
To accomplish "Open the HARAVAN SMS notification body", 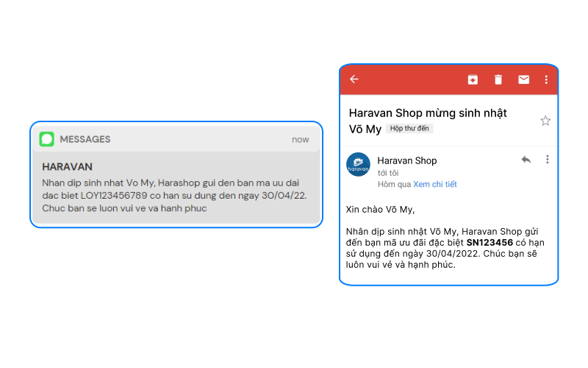I will [x=174, y=195].
